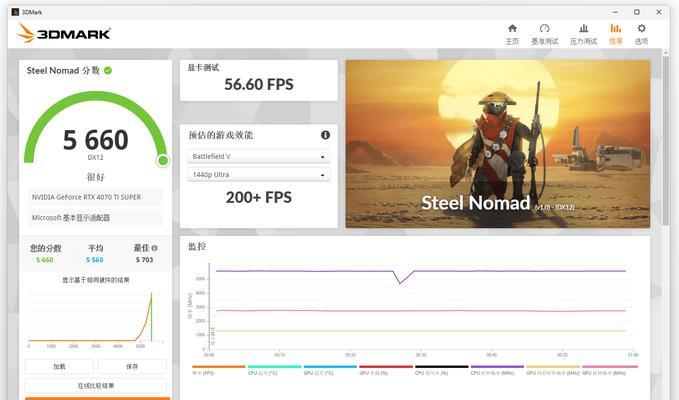The image size is (679, 400).
Task: Click the 5 703 best score value
Action: (x=144, y=260)
